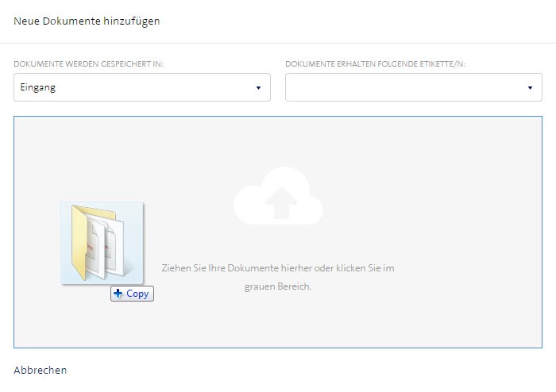This screenshot has width=556, height=392.
Task: Click the 'grauen Bereich' text line
Action: tap(277, 286)
